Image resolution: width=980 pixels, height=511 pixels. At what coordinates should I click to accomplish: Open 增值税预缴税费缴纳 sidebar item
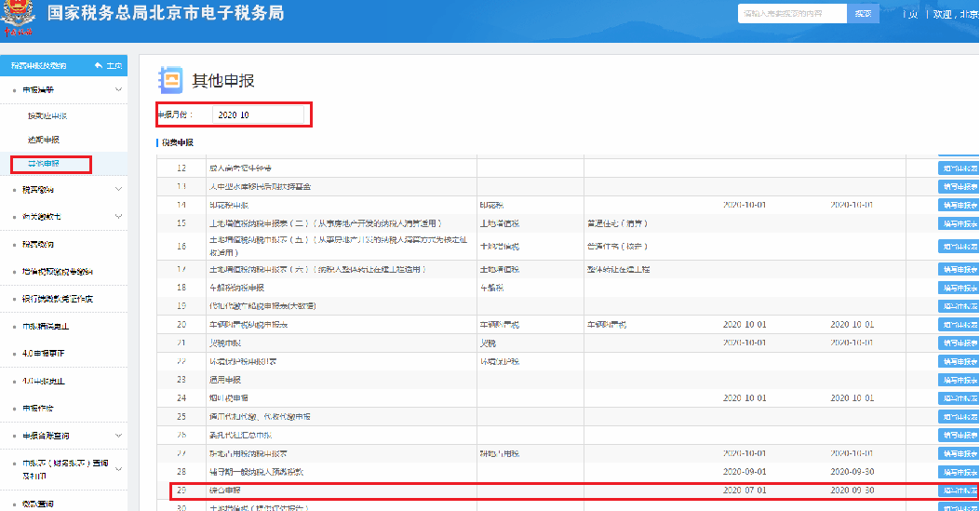[x=58, y=272]
